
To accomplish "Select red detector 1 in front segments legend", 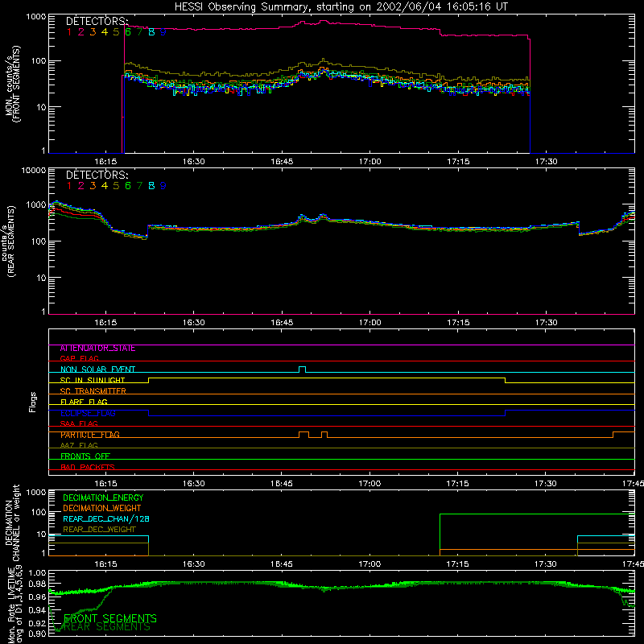I will tap(69, 32).
